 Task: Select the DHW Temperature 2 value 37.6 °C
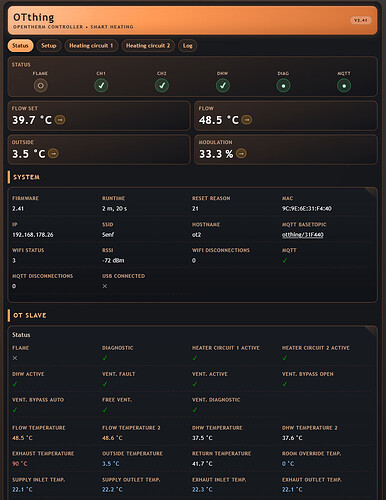tap(292, 438)
